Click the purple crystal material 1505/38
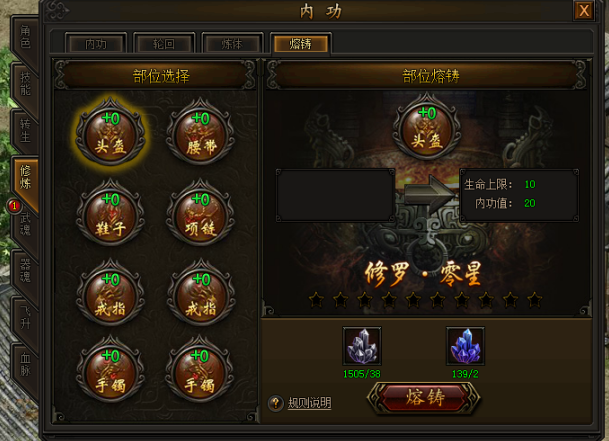 tap(362, 345)
